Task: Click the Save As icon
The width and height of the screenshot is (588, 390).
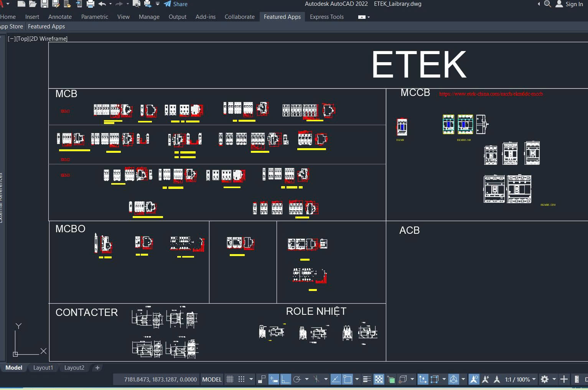Action: (56, 4)
